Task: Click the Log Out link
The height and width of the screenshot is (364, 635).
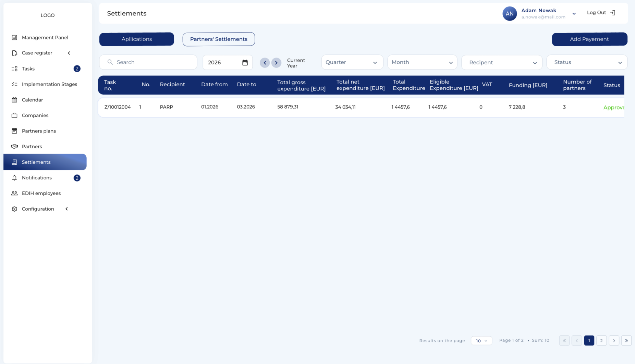Action: [596, 13]
